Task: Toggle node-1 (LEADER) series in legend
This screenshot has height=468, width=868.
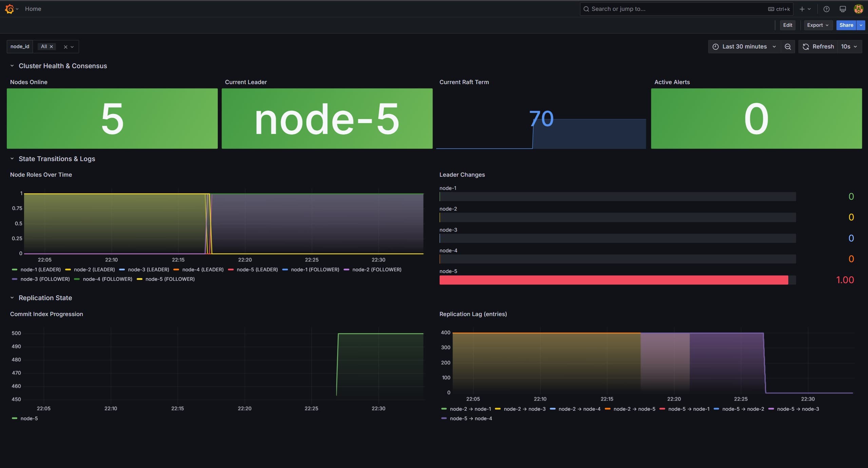Action: click(x=36, y=270)
